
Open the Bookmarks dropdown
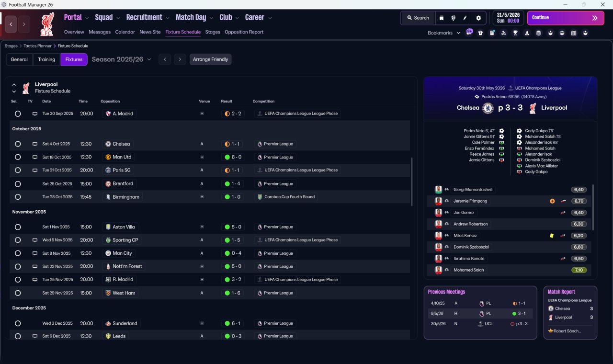[444, 33]
